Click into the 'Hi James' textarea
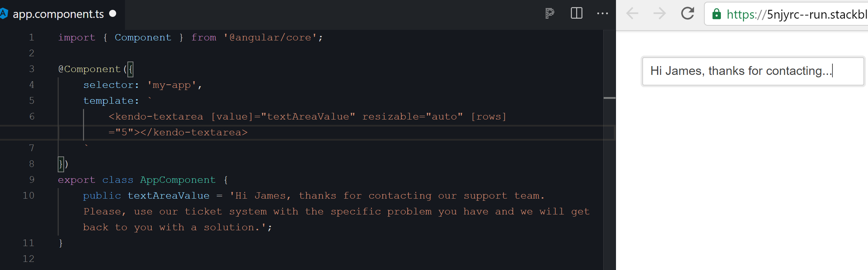 [x=753, y=71]
